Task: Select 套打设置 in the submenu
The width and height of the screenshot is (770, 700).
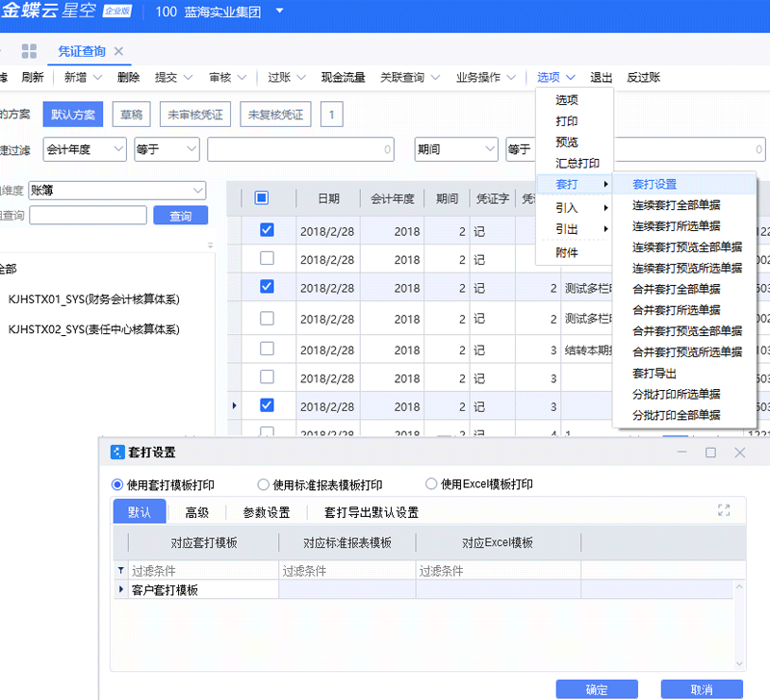Action: pyautogui.click(x=654, y=184)
